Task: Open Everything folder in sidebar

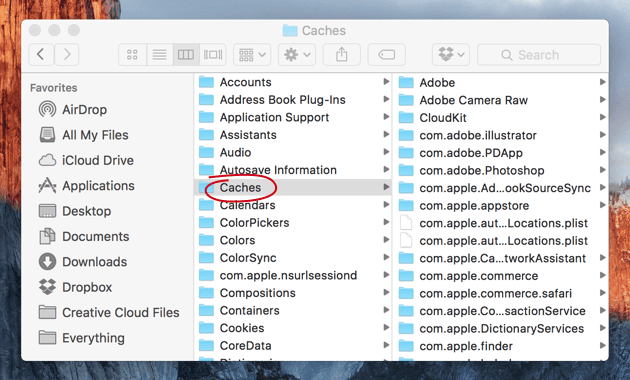Action: (x=82, y=337)
